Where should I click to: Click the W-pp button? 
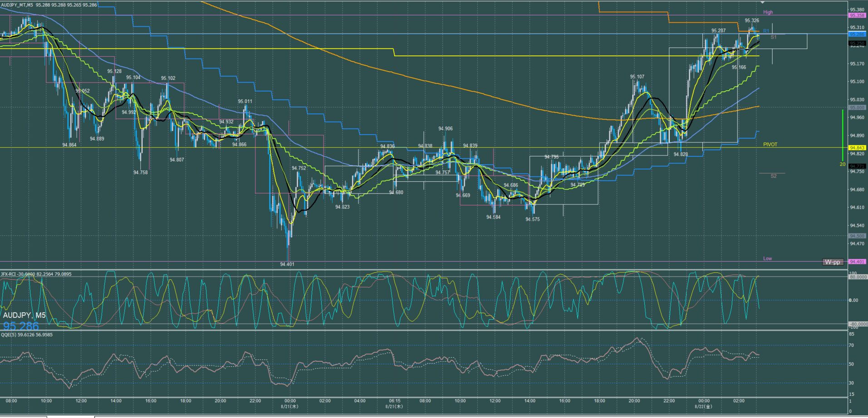pos(832,262)
